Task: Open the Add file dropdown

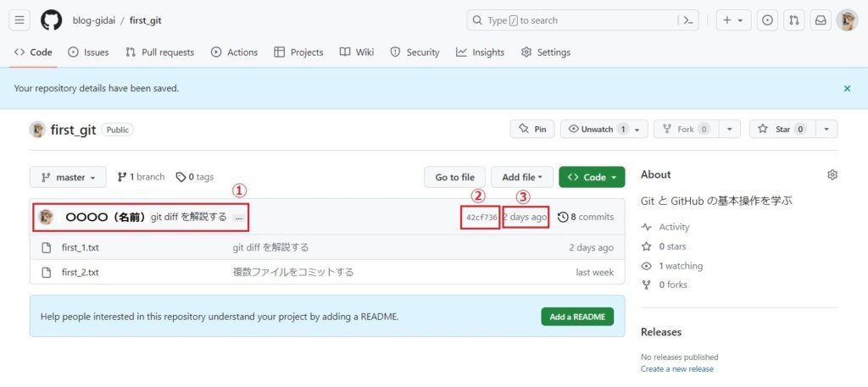Action: click(x=522, y=177)
